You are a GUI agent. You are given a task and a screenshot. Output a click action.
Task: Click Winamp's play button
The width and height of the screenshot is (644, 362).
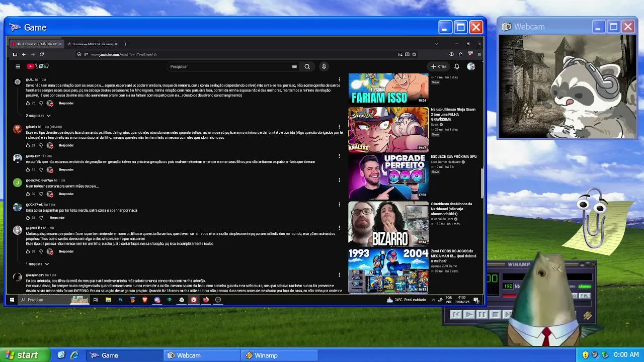pos(469,315)
